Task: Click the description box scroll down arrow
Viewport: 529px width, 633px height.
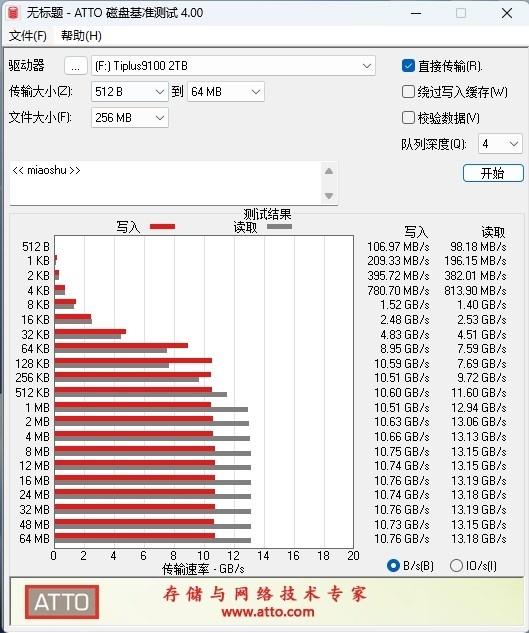Action: pos(329,196)
